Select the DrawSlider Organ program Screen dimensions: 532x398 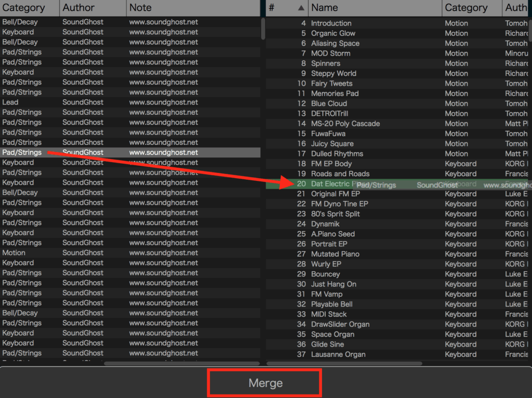coord(340,324)
